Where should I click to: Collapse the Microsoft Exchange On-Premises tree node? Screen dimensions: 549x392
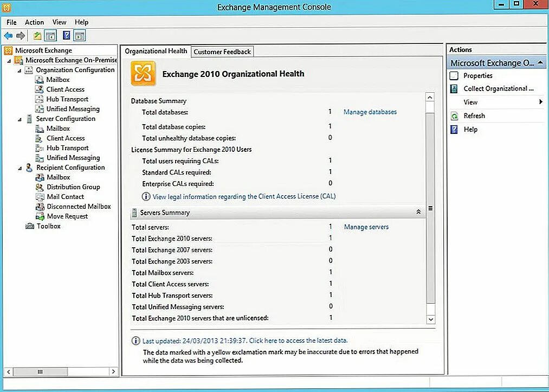click(x=9, y=61)
